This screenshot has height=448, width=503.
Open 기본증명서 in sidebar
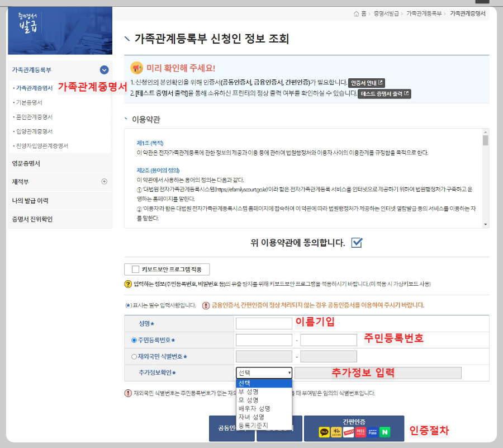29,102
